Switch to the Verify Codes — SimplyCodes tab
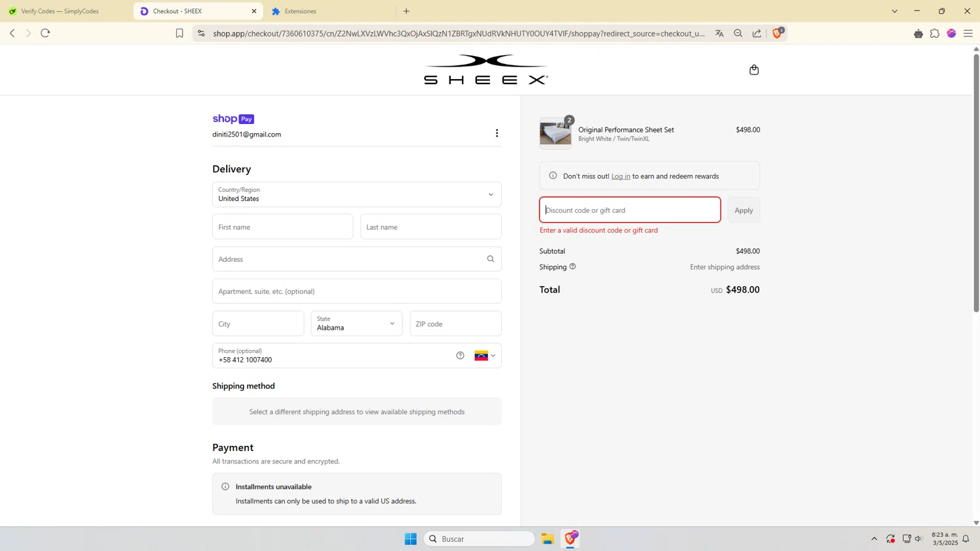Image resolution: width=980 pixels, height=551 pixels. [60, 11]
